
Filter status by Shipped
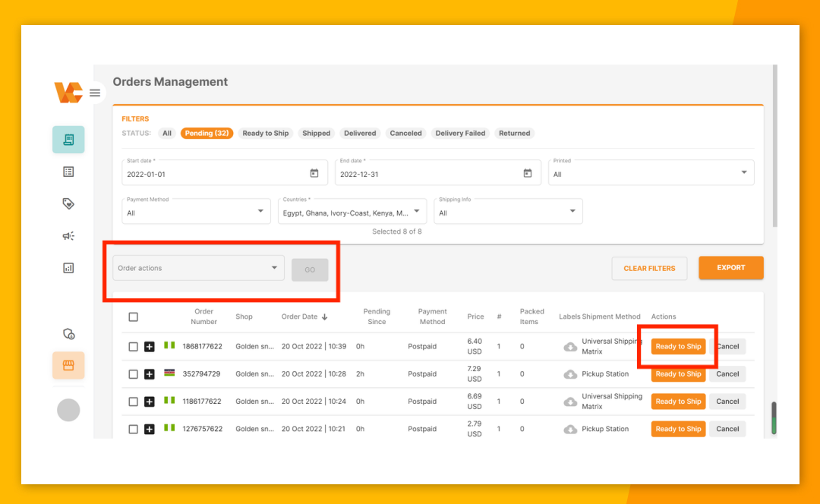tap(317, 134)
